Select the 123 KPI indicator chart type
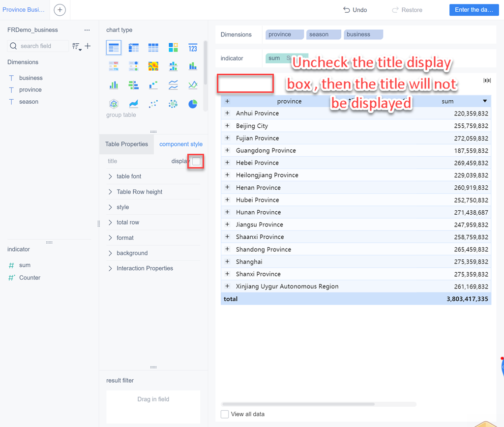Viewport: 504px width, 427px height. coord(193,48)
